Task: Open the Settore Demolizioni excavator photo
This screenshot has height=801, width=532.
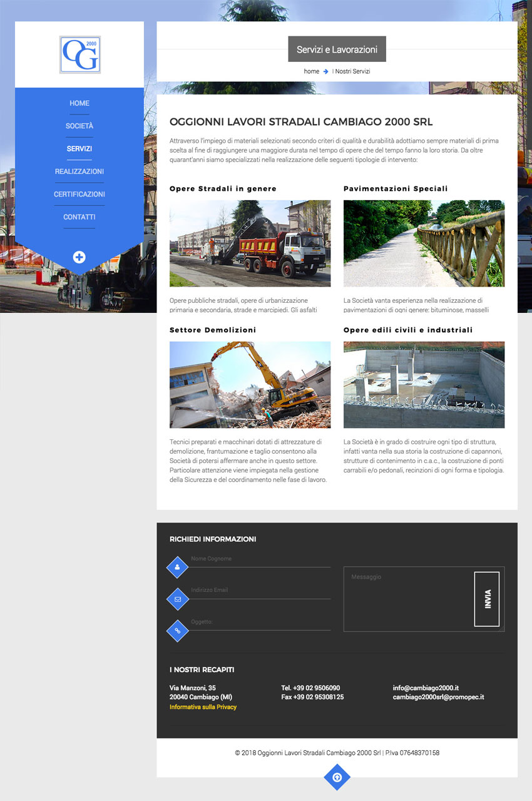Action: pyautogui.click(x=250, y=384)
